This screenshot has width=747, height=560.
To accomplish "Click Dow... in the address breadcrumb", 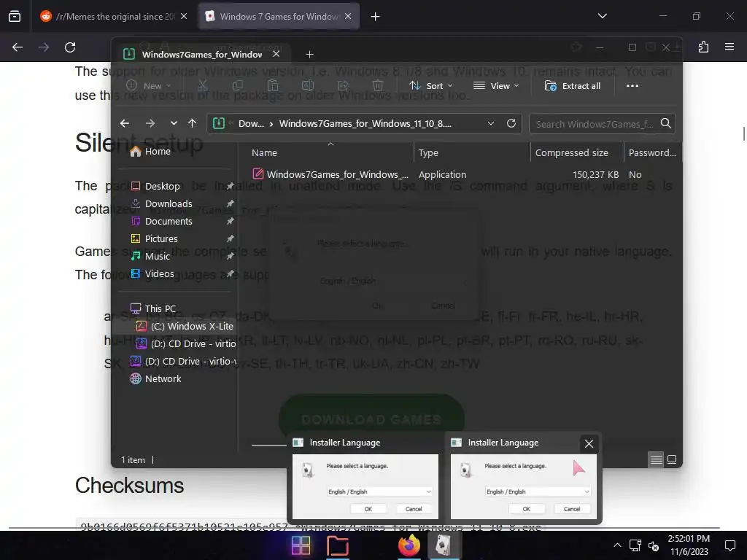I will [x=251, y=124].
